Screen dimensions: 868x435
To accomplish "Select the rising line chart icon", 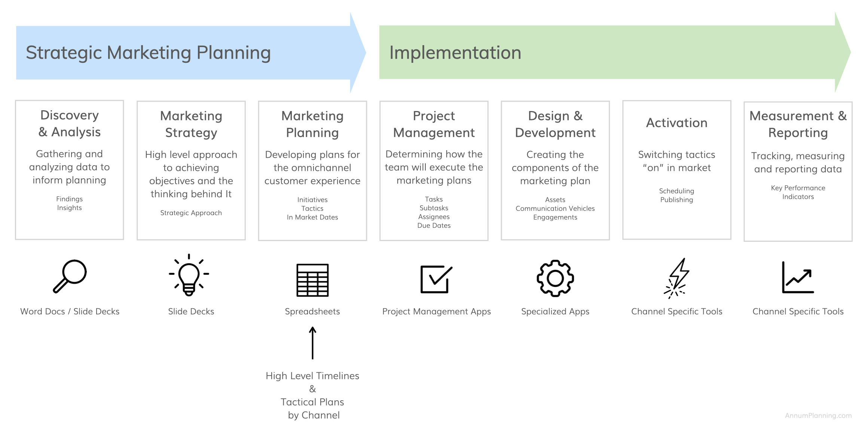I will (798, 277).
